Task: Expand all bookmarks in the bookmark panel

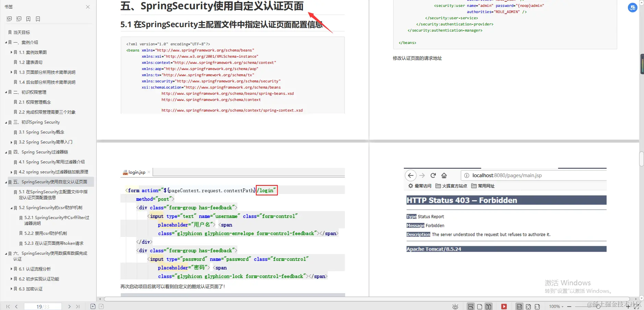Action: (8, 19)
